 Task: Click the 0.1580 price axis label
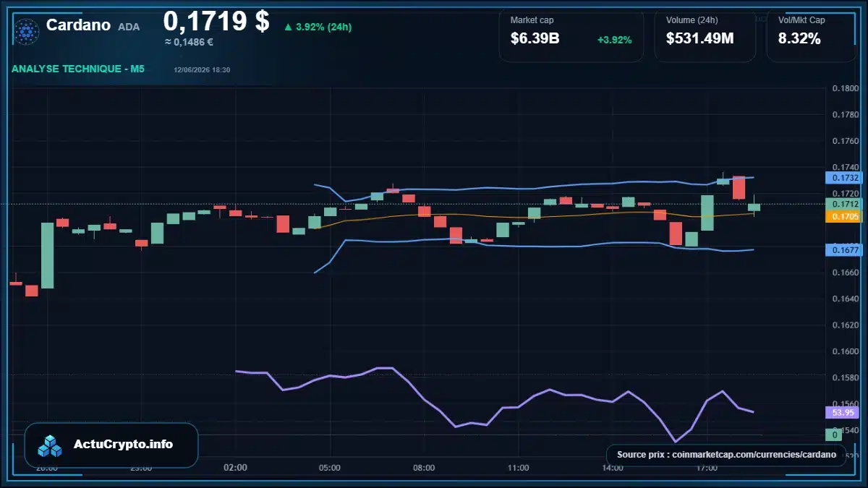[x=846, y=377]
